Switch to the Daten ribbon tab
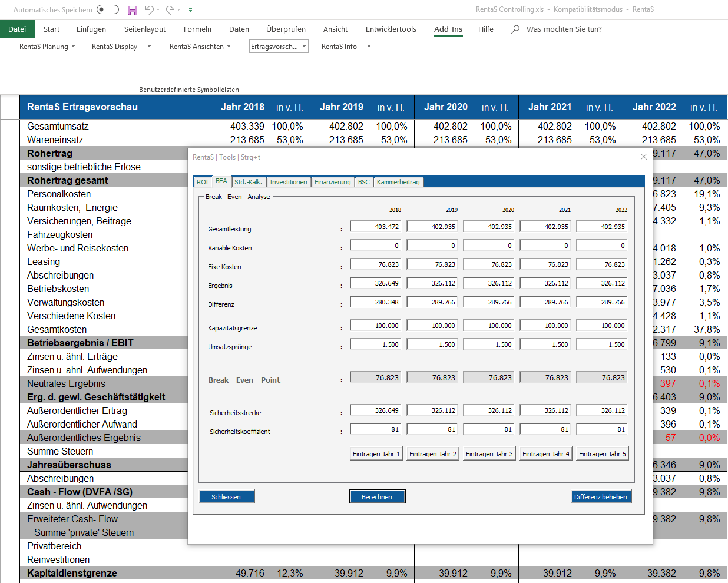 coord(239,29)
